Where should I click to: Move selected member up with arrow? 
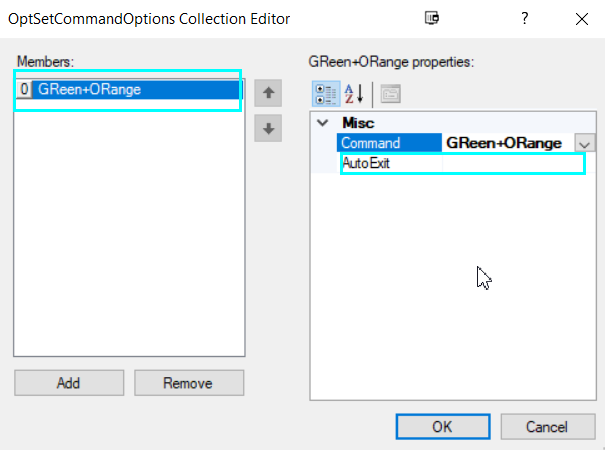pos(267,94)
